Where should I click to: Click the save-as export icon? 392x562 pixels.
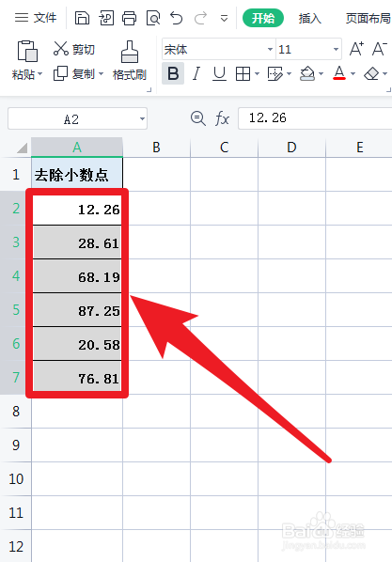click(106, 18)
